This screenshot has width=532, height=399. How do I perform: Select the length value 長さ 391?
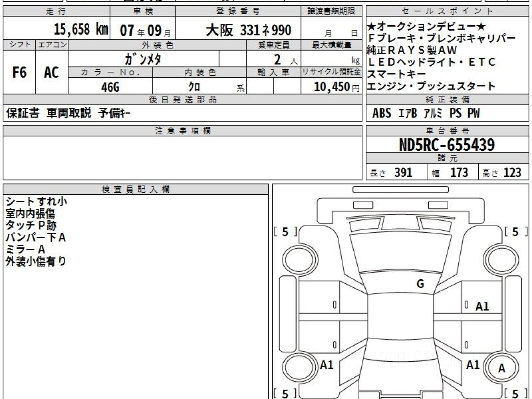click(x=391, y=172)
